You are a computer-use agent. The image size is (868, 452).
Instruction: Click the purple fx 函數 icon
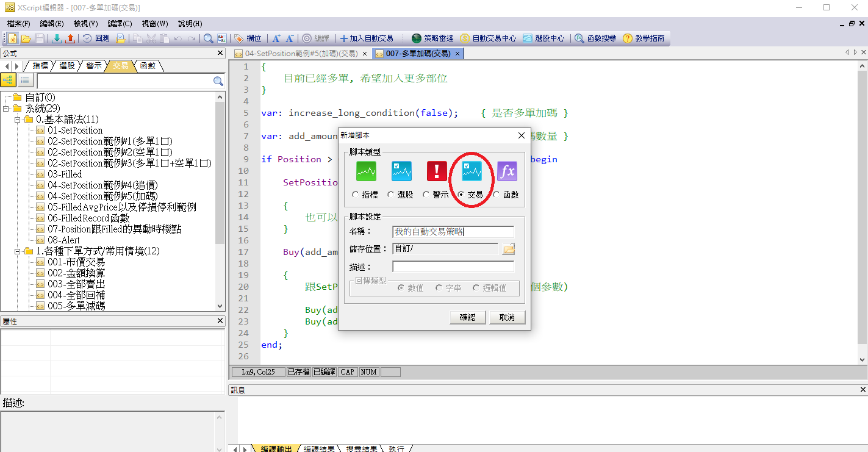(x=507, y=171)
